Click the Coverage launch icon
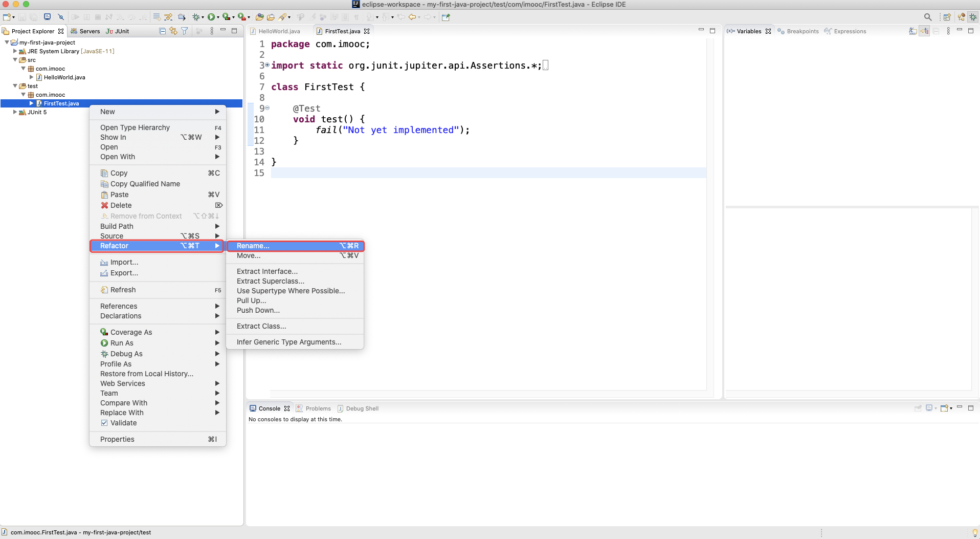 click(x=226, y=17)
